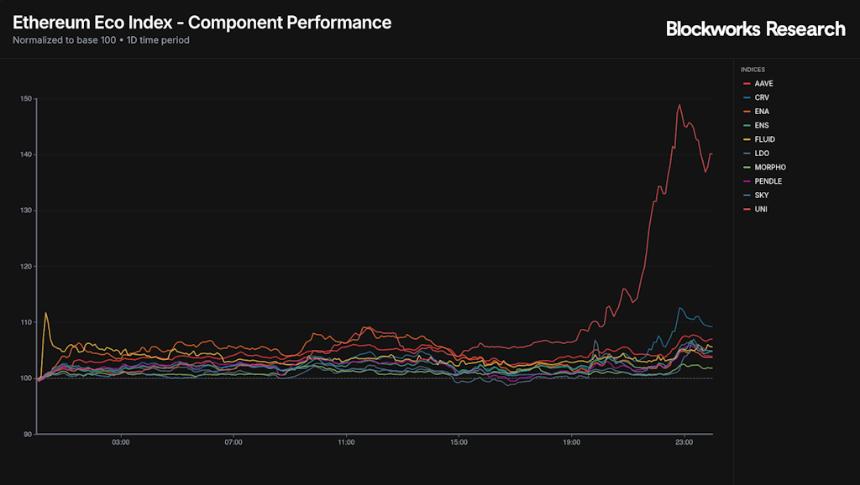The width and height of the screenshot is (860, 485).
Task: Toggle MORPHO legend entry
Action: click(x=769, y=167)
